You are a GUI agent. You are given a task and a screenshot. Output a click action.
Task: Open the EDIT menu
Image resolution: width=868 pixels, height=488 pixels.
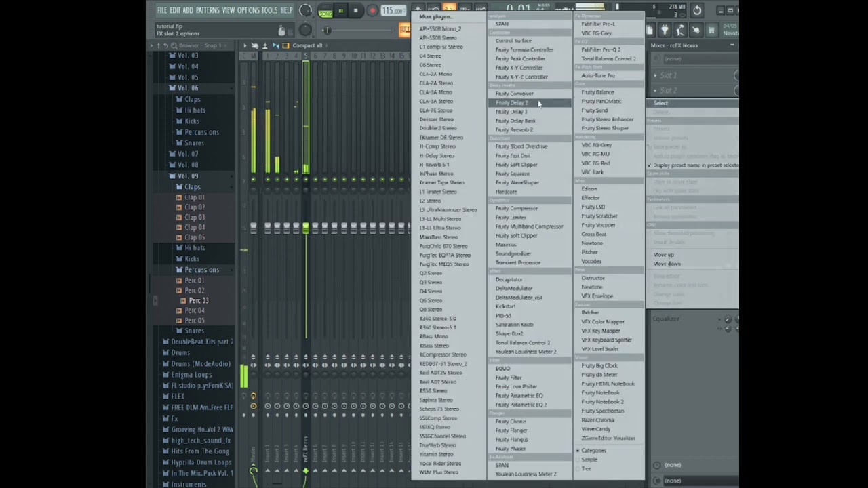(x=176, y=10)
